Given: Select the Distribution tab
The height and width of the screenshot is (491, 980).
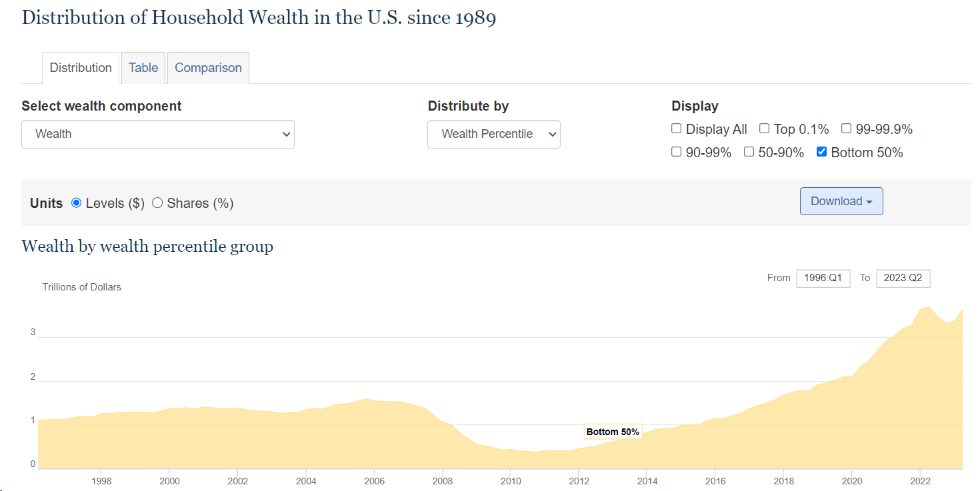Looking at the screenshot, I should pyautogui.click(x=81, y=68).
